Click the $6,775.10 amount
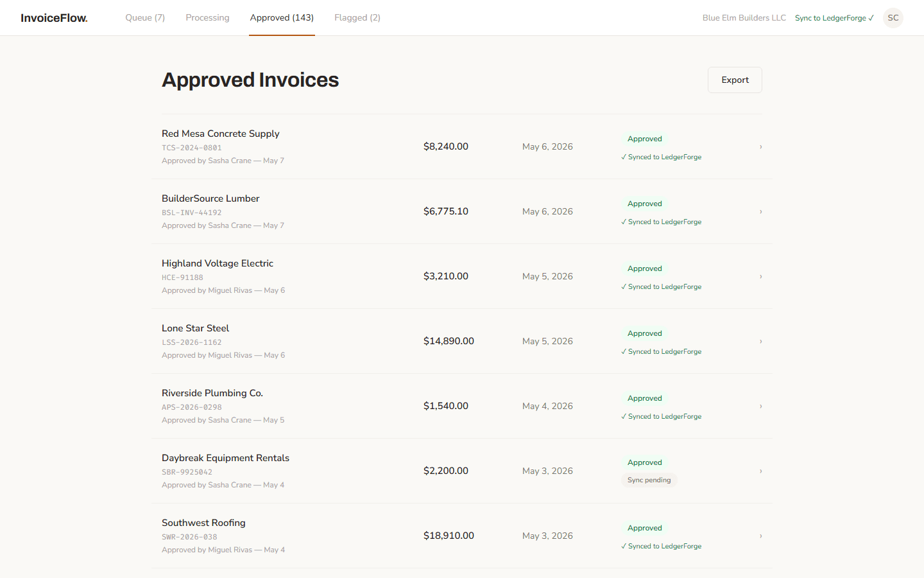The image size is (924, 578). [x=446, y=212]
